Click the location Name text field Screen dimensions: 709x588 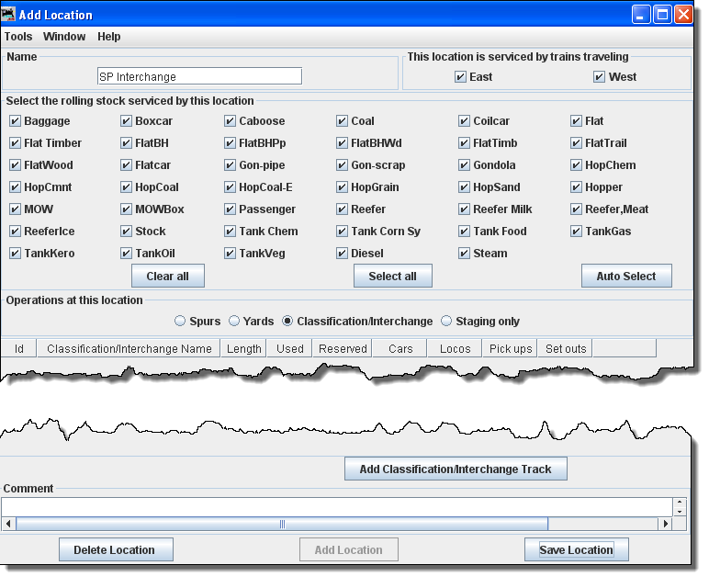199,76
